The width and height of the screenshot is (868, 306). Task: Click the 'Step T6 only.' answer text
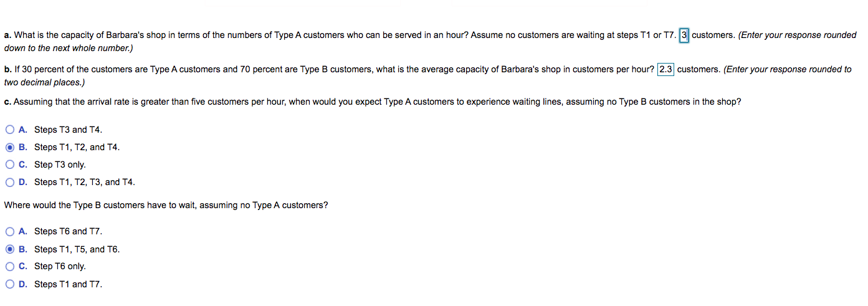[x=60, y=267]
